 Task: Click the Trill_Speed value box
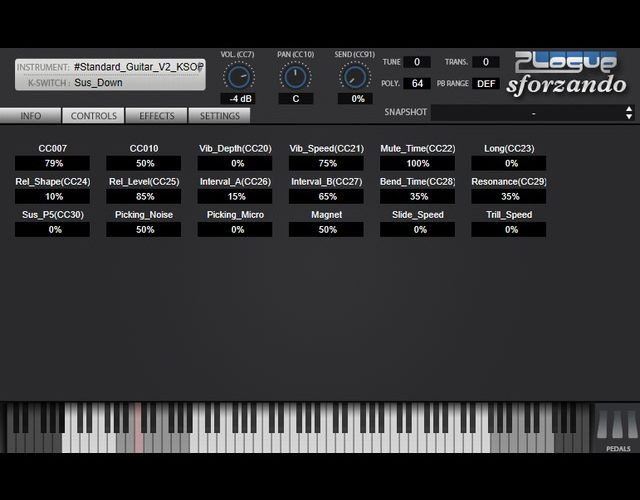click(x=509, y=229)
